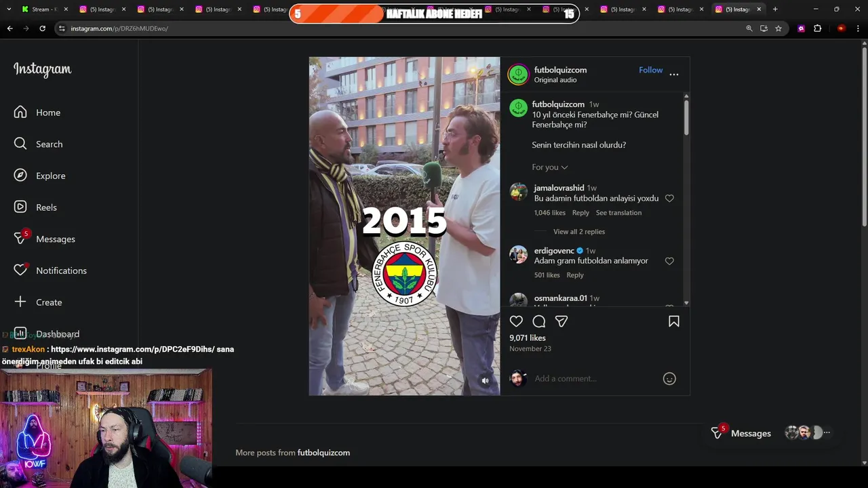Close the active Instagram tab
This screenshot has width=868, height=488.
point(759,9)
